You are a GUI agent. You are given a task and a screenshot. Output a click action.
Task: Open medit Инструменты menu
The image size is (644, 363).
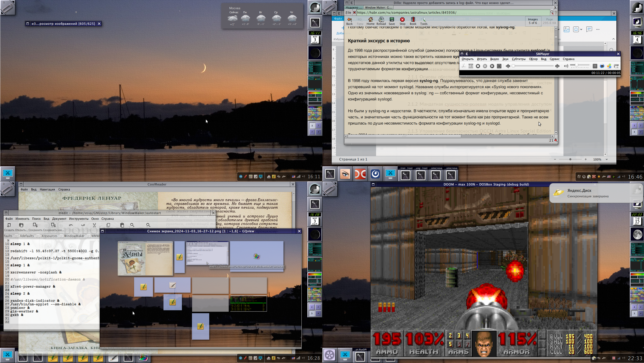click(79, 219)
